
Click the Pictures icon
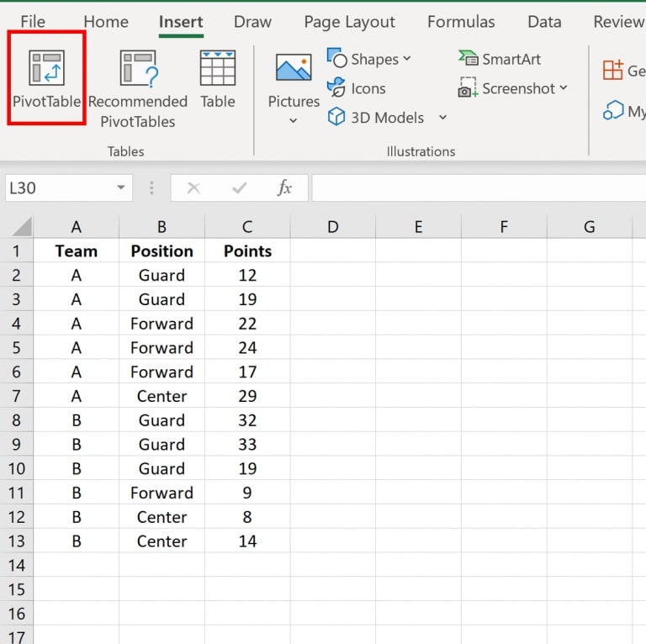point(294,67)
